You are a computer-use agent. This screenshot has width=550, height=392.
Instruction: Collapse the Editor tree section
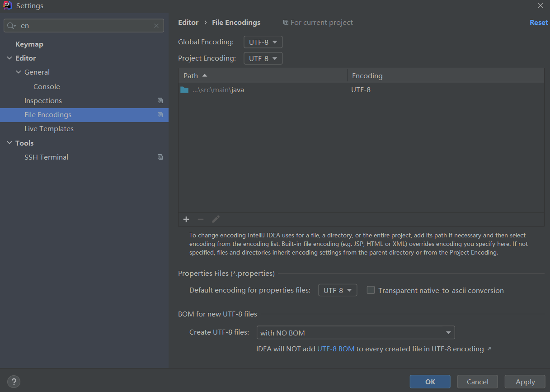pos(10,58)
